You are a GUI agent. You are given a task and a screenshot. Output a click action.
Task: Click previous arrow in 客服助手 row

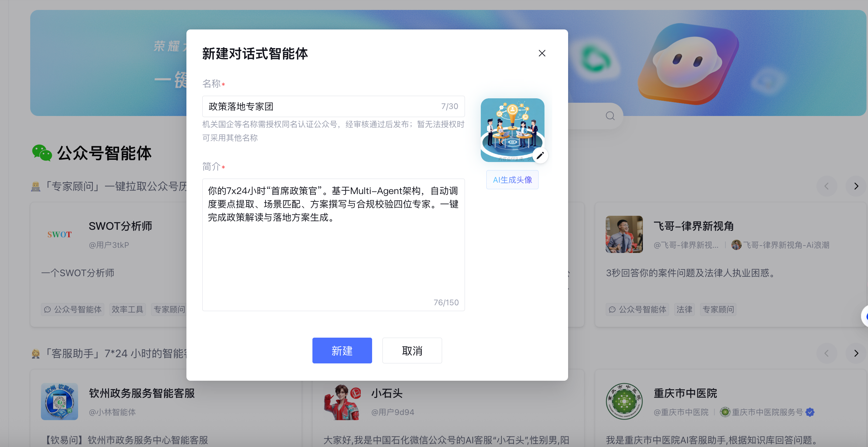pos(826,353)
